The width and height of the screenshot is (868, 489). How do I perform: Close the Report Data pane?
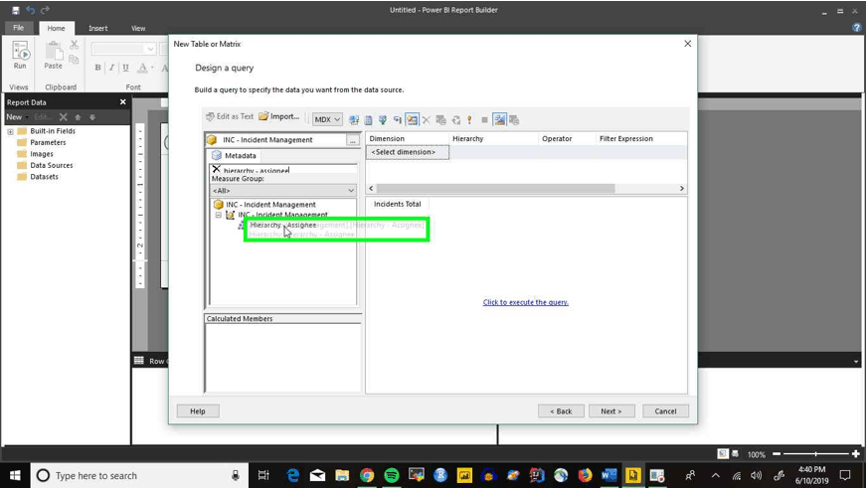click(123, 101)
